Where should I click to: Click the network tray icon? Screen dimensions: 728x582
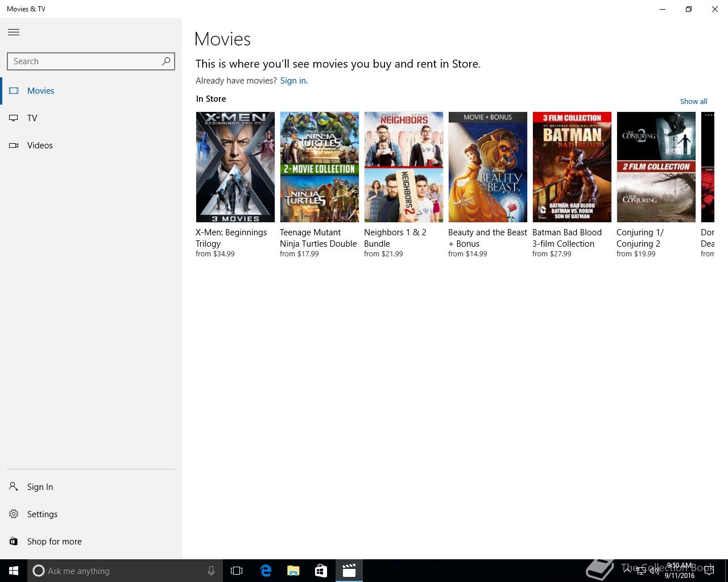641,571
